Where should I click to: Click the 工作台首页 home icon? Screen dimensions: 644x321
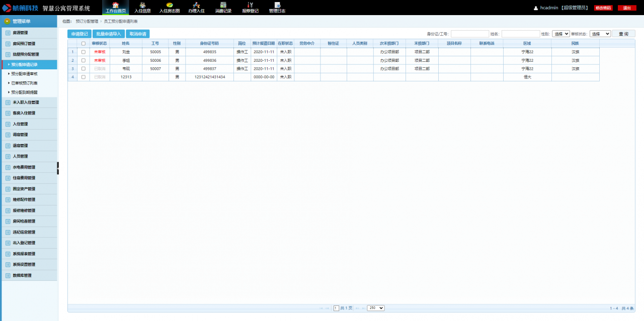coord(116,5)
